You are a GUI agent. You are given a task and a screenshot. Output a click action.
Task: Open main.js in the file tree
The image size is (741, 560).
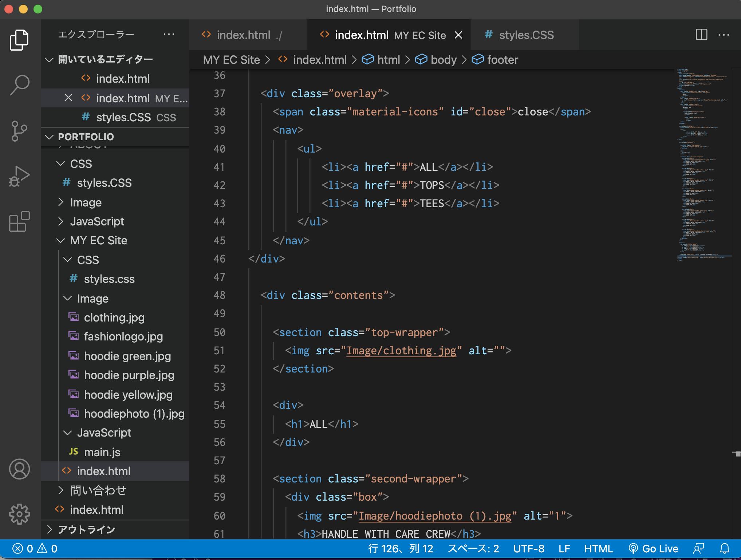[x=102, y=452]
